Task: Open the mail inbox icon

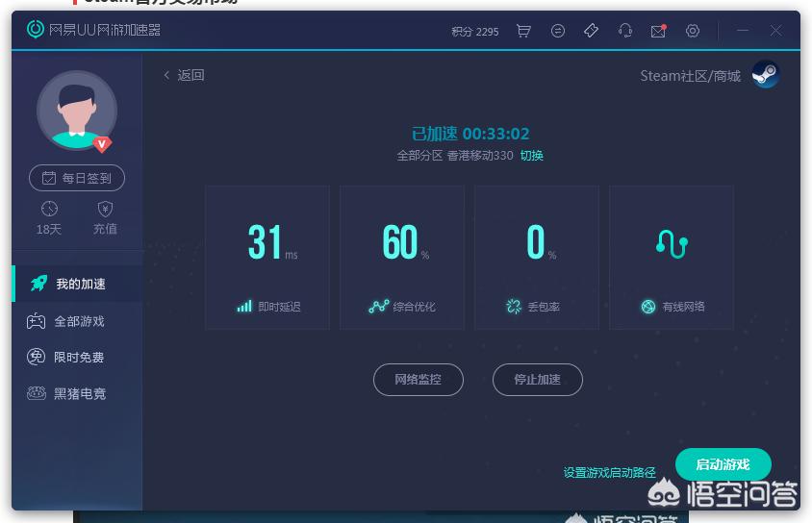Action: tap(658, 31)
